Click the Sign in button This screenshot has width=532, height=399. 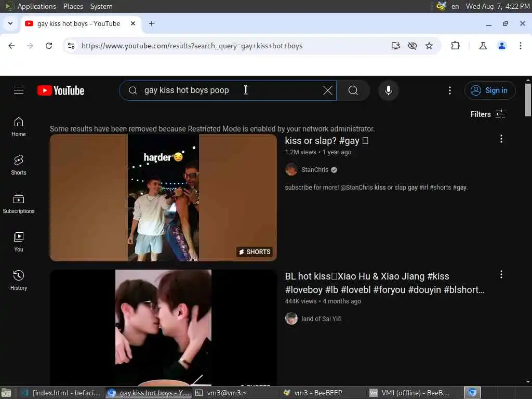click(x=490, y=90)
